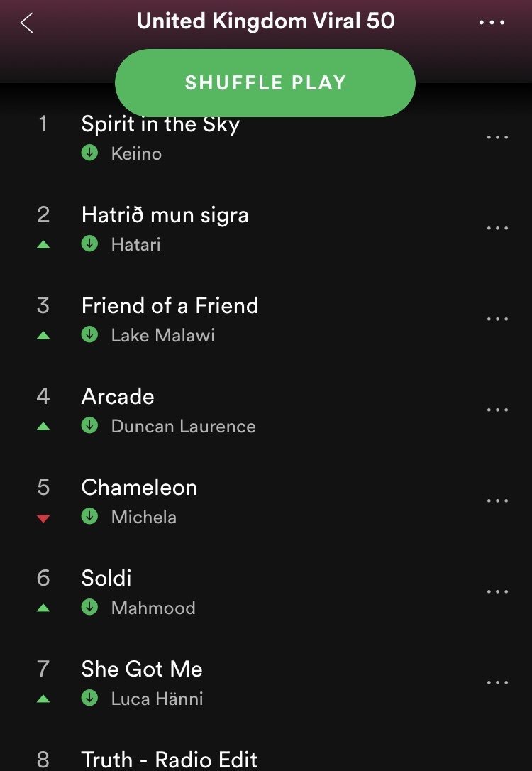
Task: Play the song Spirit in the Sky
Action: (160, 125)
